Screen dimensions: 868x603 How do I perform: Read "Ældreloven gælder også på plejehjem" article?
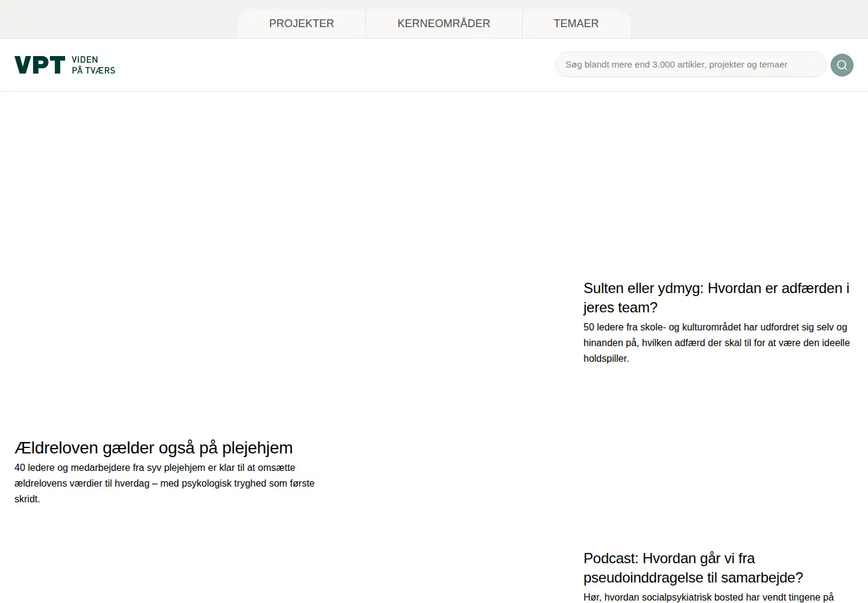(154, 448)
